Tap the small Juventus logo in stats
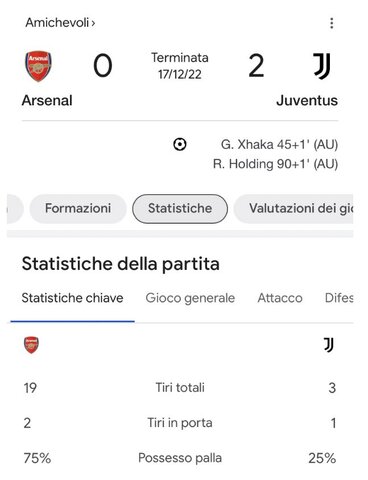The image size is (368, 480). (329, 345)
